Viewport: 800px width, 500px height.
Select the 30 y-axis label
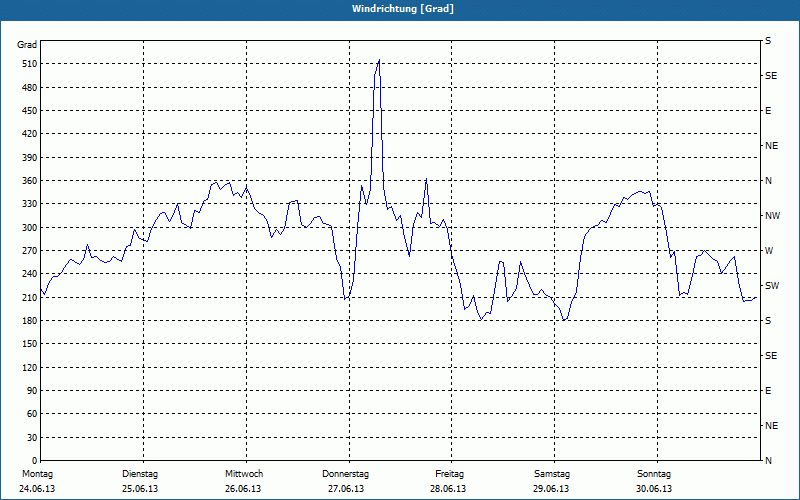(x=32, y=438)
